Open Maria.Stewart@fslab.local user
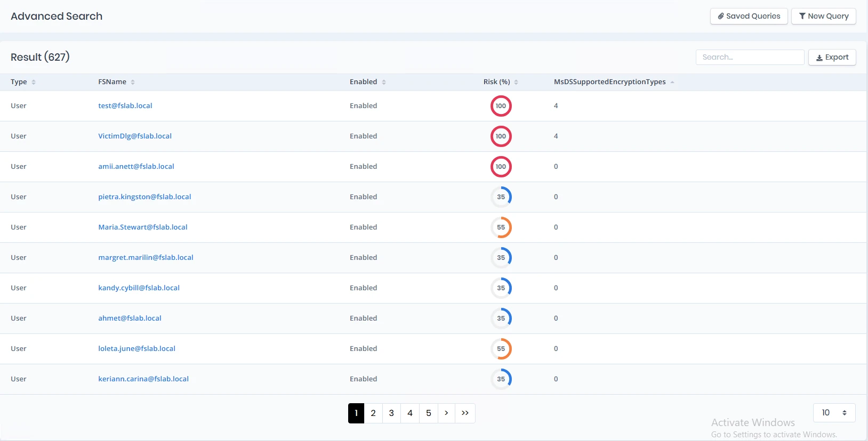Screen dimensions: 868x441 point(143,227)
